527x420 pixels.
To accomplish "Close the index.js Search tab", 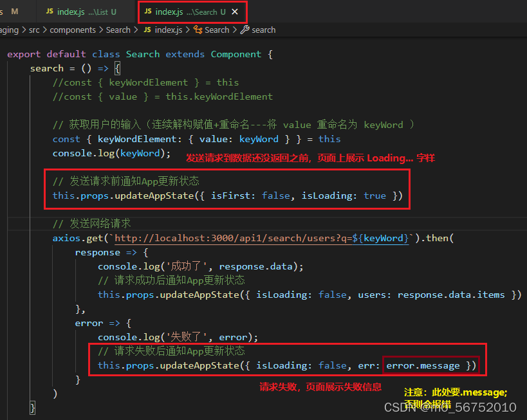I will click(x=235, y=12).
